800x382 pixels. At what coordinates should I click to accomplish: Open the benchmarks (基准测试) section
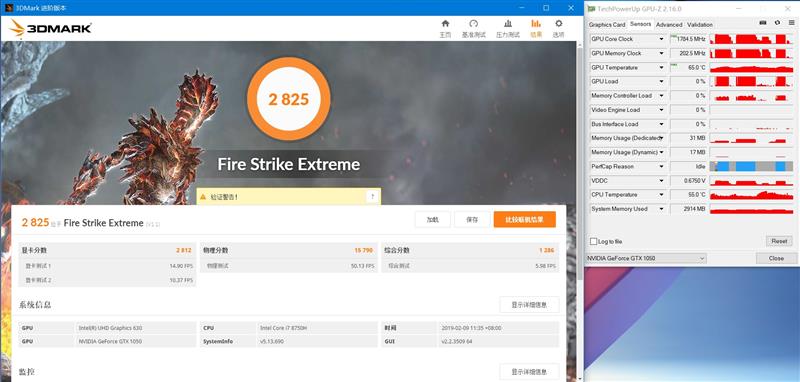[x=473, y=29]
